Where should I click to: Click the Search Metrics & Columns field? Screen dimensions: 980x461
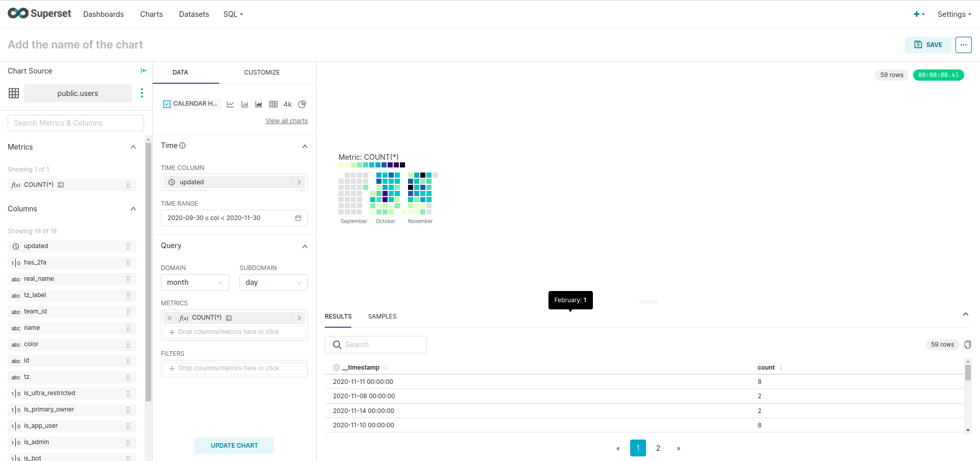pos(76,123)
